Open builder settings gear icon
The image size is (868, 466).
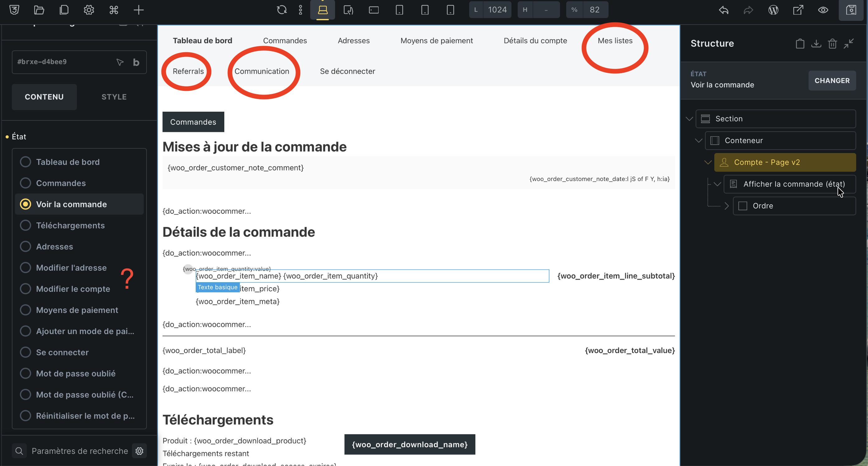pyautogui.click(x=89, y=10)
